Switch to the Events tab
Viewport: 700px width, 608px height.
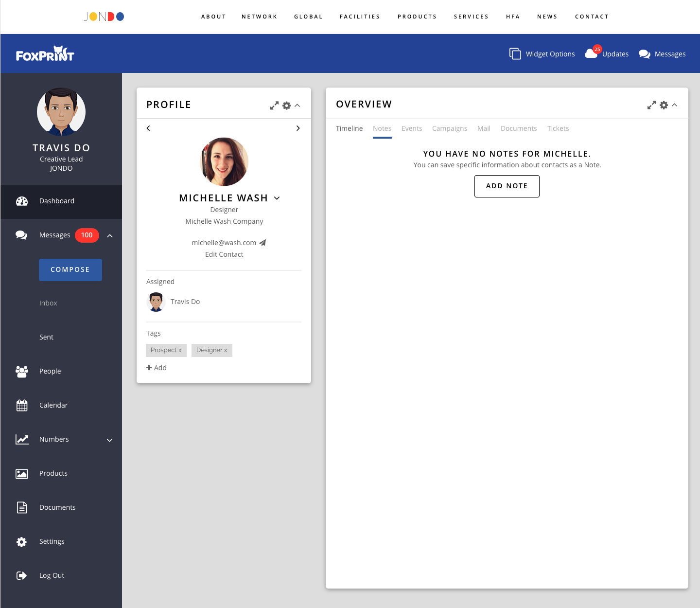[x=412, y=128]
